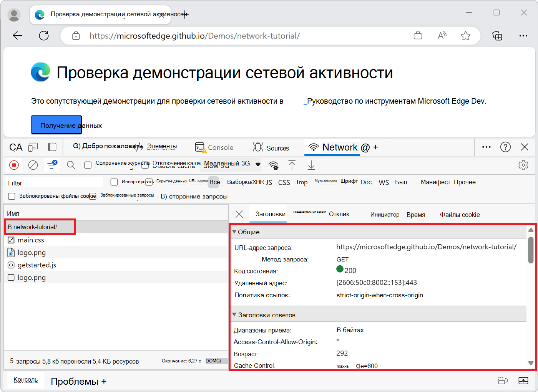Viewport: 538px width, 392px height.
Task: Open the Инициатор tab
Action: pyautogui.click(x=385, y=215)
